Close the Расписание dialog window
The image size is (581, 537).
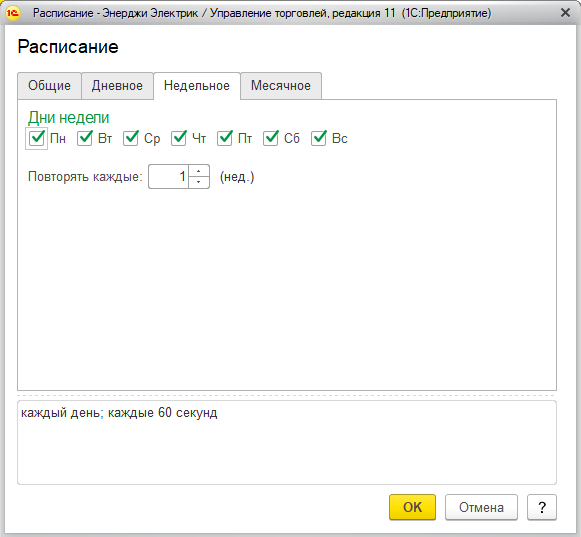(565, 13)
